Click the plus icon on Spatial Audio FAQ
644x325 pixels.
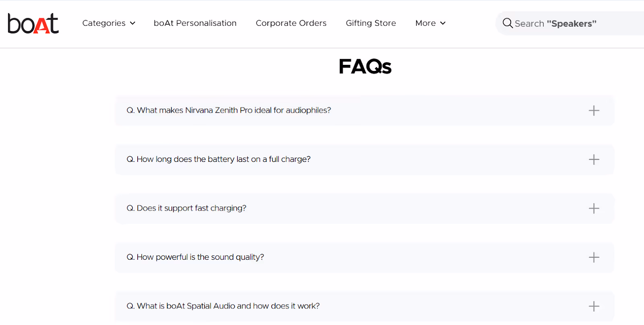[594, 306]
